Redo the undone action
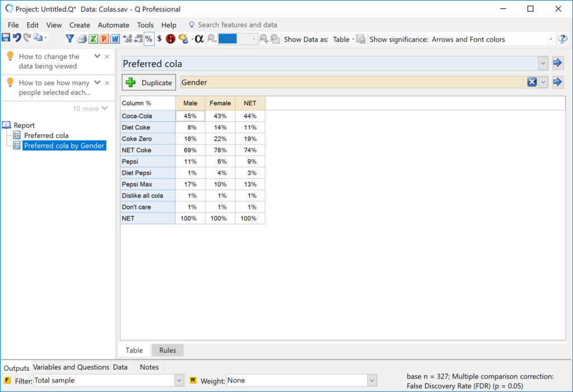 27,37
